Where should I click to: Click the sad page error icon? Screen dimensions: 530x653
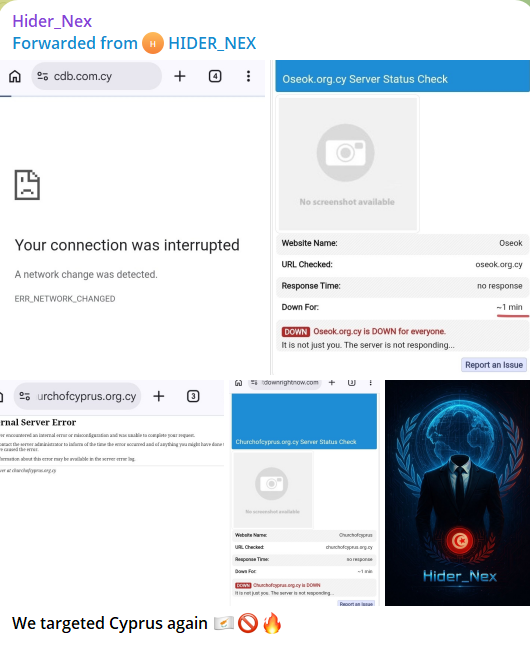click(x=27, y=185)
